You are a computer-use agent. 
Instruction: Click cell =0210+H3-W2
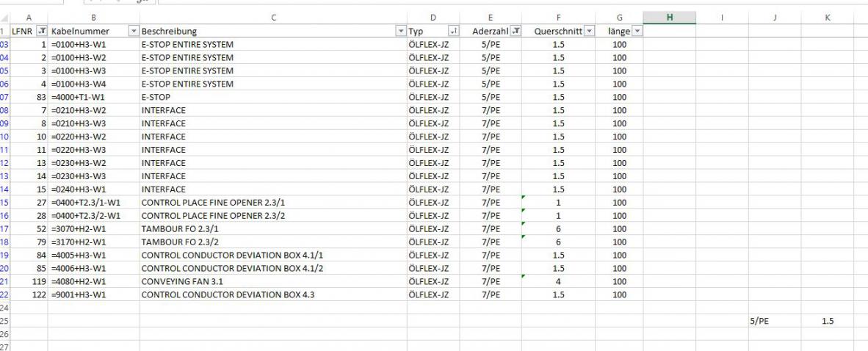[93, 110]
